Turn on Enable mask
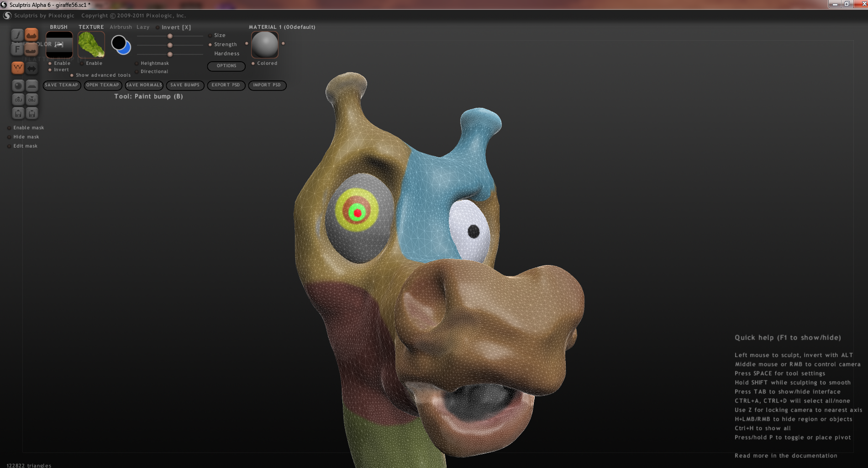This screenshot has width=868, height=468. coord(26,128)
